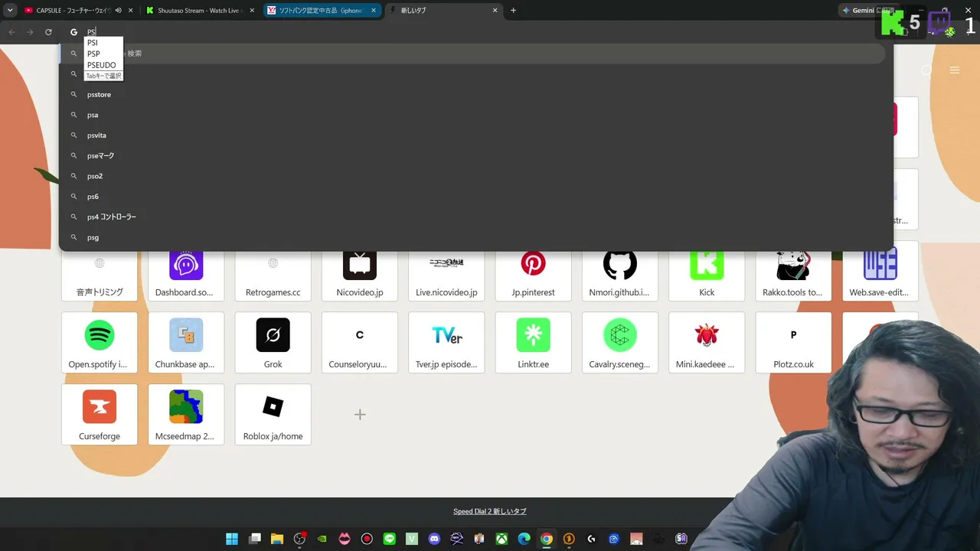
Task: Open the 音声トリミング speed dial tile
Action: coord(100,276)
